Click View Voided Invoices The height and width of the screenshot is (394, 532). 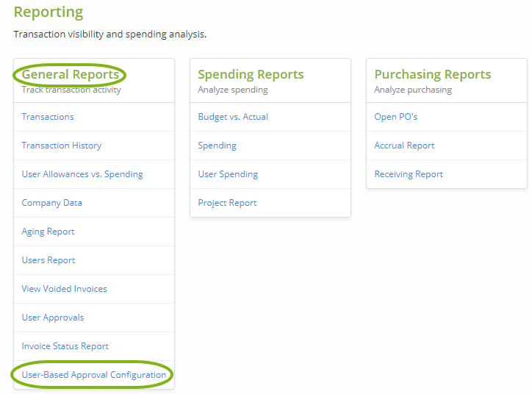(x=65, y=289)
